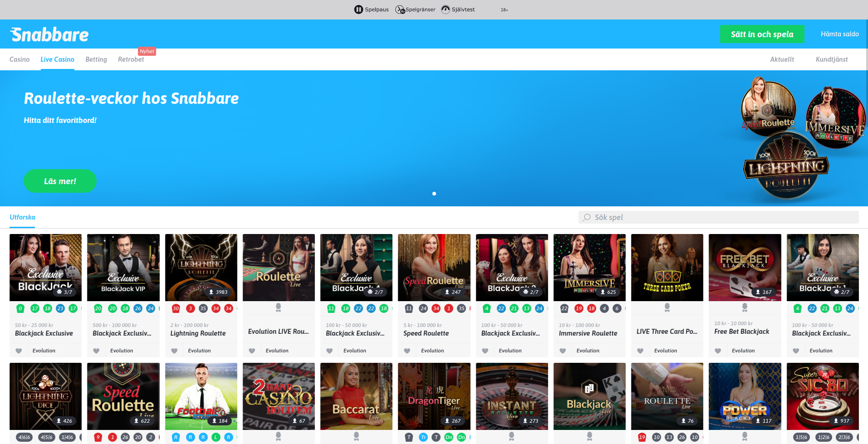Open the Spelgränser limits icon
Image resolution: width=868 pixels, height=444 pixels.
[x=400, y=10]
